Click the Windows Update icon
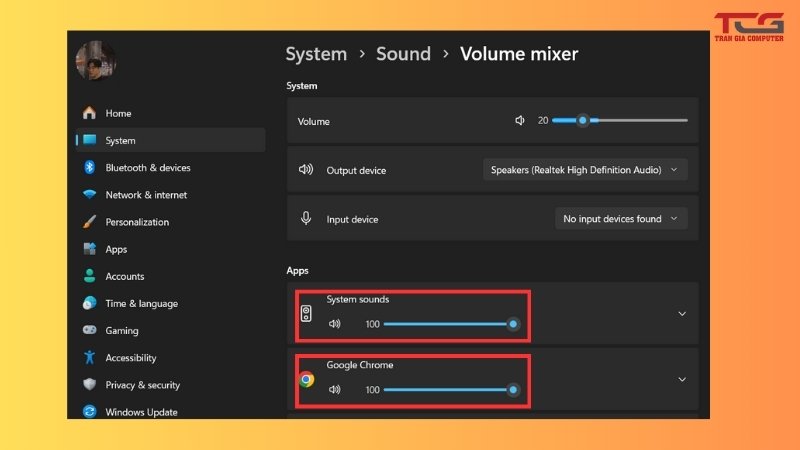800x450 pixels. [89, 412]
